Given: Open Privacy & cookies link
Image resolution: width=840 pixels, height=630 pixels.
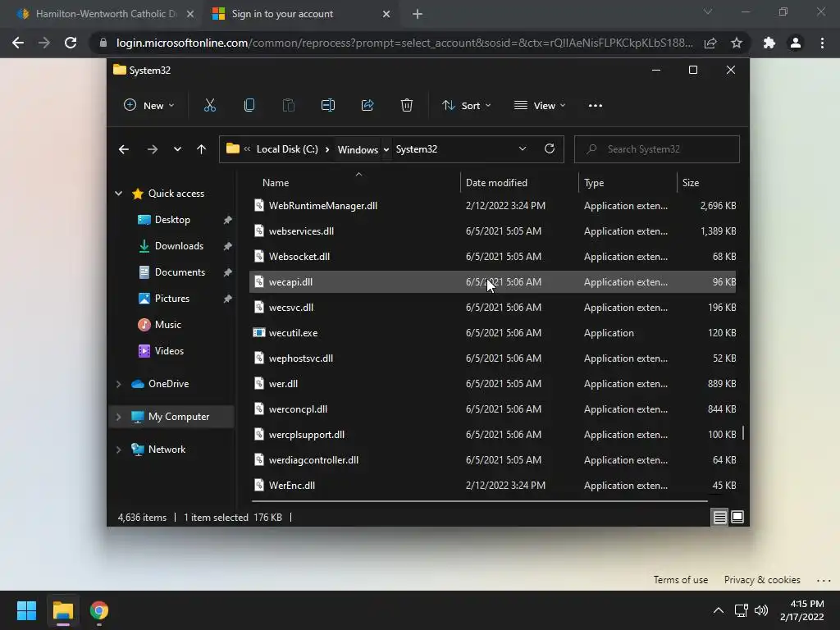Looking at the screenshot, I should tap(762, 580).
